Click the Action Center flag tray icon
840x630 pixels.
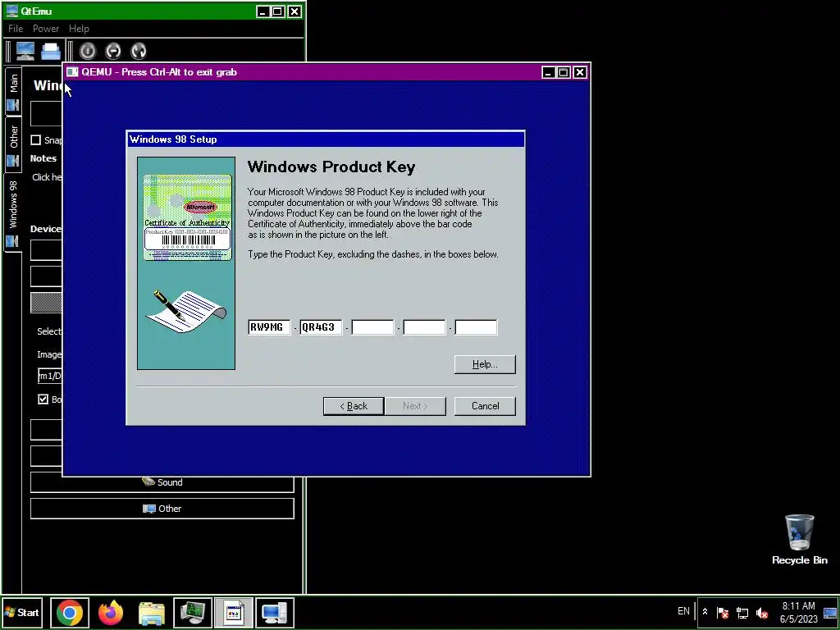[x=723, y=612]
